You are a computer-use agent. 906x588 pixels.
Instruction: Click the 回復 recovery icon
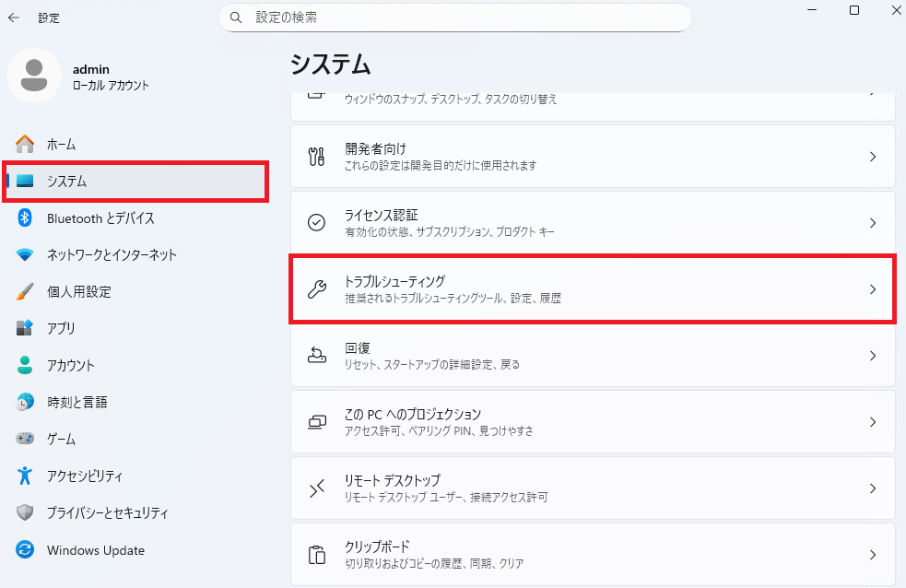pos(317,355)
